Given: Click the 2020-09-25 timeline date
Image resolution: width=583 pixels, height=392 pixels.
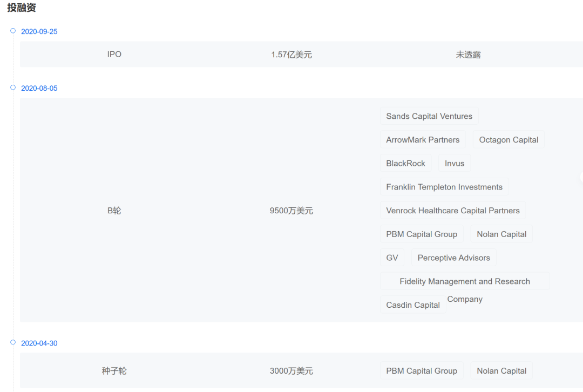Looking at the screenshot, I should (x=39, y=32).
